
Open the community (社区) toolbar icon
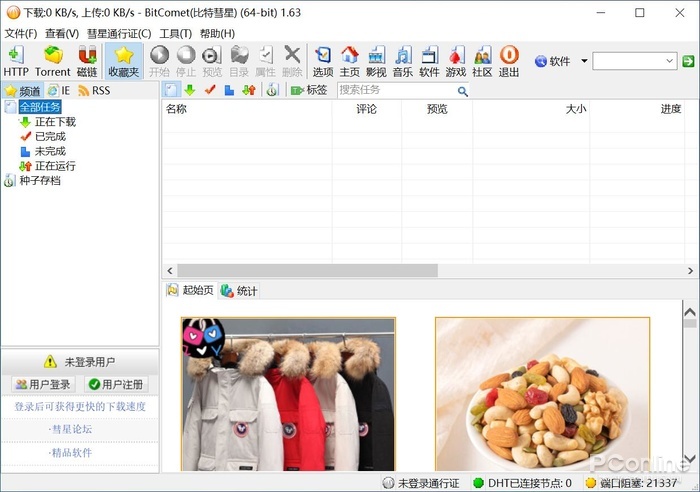pyautogui.click(x=482, y=61)
